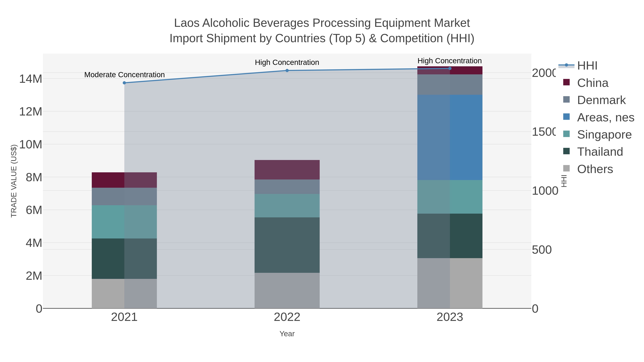This screenshot has width=644, height=362.
Task: Click the 2023 China top bar segment
Action: (x=450, y=71)
